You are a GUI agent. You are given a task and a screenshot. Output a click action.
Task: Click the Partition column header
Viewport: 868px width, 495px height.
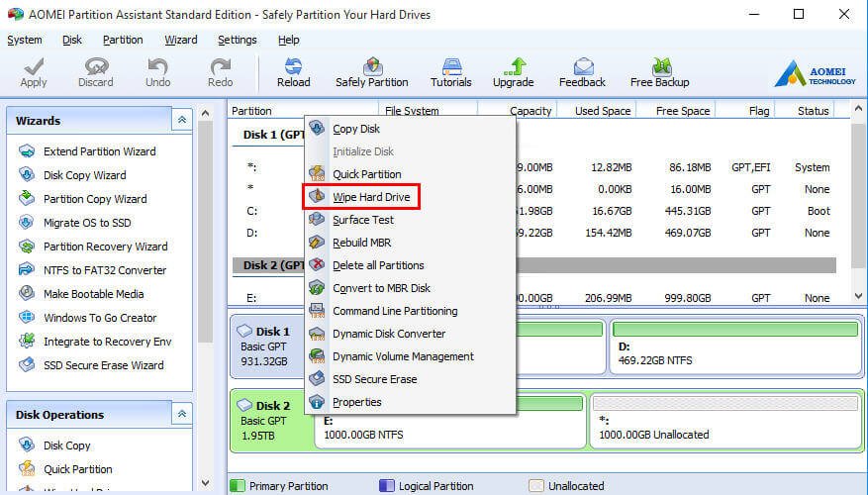(251, 111)
